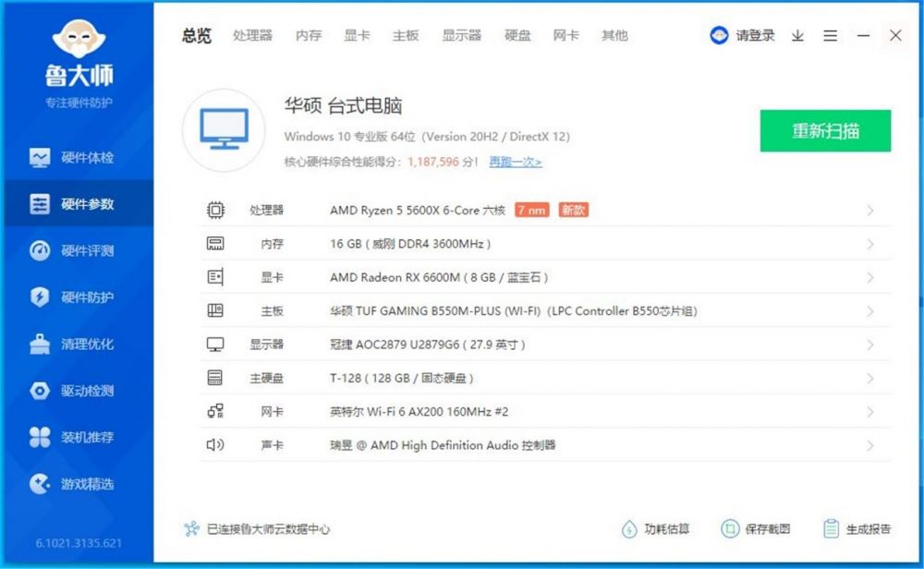
Task: Click the 装机推荐 sidebar icon
Action: [40, 437]
